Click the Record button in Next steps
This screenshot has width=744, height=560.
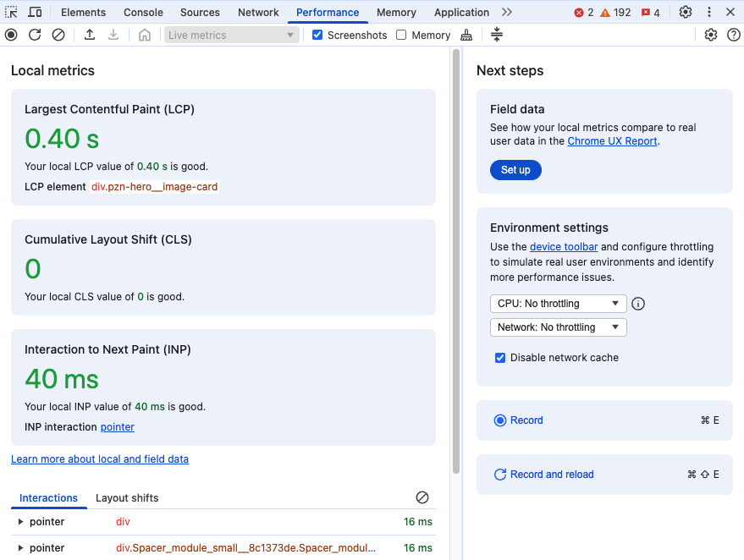click(604, 420)
